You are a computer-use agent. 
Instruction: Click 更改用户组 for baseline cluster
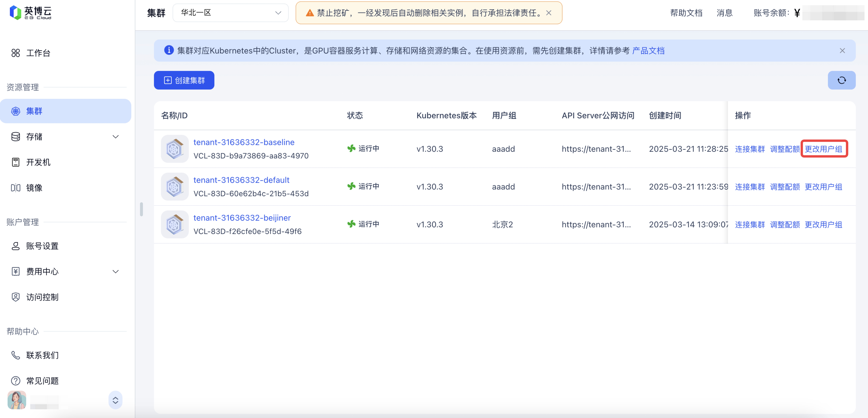coord(824,149)
